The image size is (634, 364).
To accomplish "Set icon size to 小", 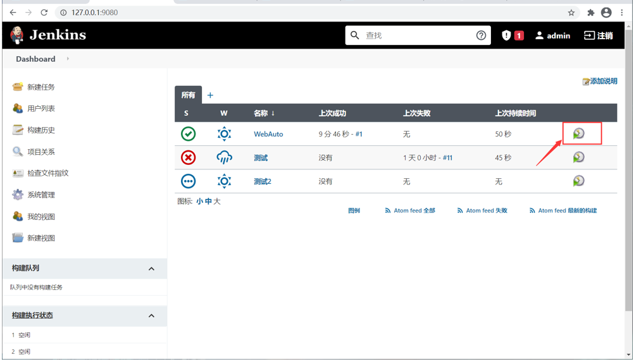I will [200, 202].
